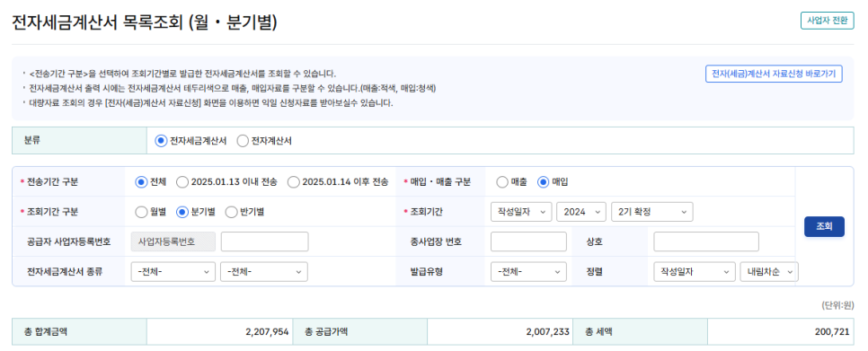Click the grey 사업자등록번호 box
Image resolution: width=868 pixels, height=351 pixels.
[x=173, y=242]
